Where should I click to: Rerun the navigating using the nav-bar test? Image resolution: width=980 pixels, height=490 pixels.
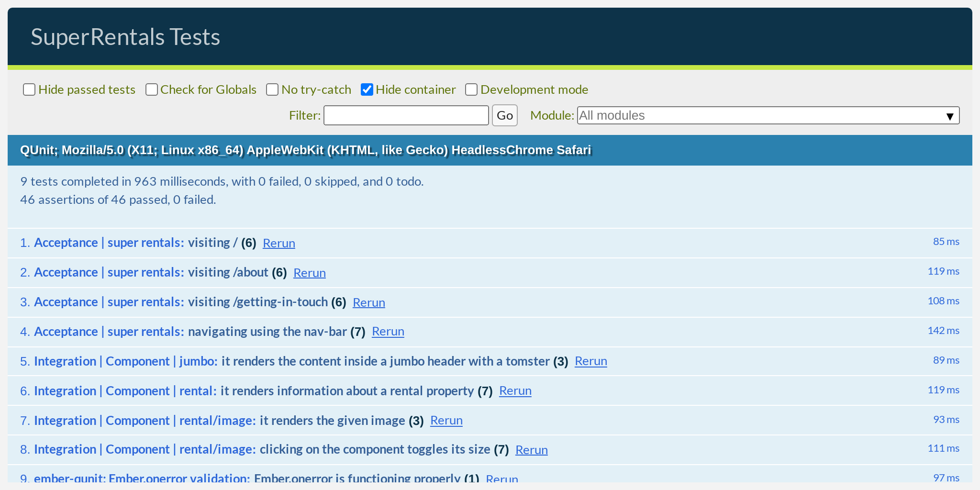coord(388,332)
